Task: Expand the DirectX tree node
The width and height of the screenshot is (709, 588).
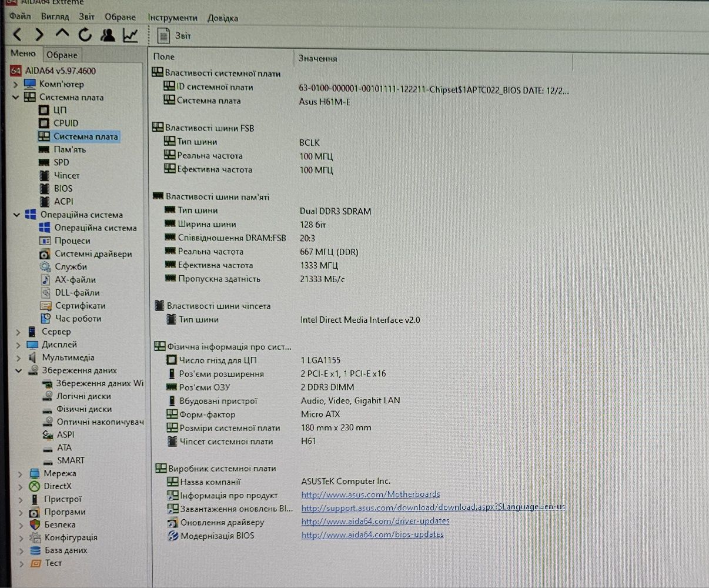Action: click(x=20, y=486)
